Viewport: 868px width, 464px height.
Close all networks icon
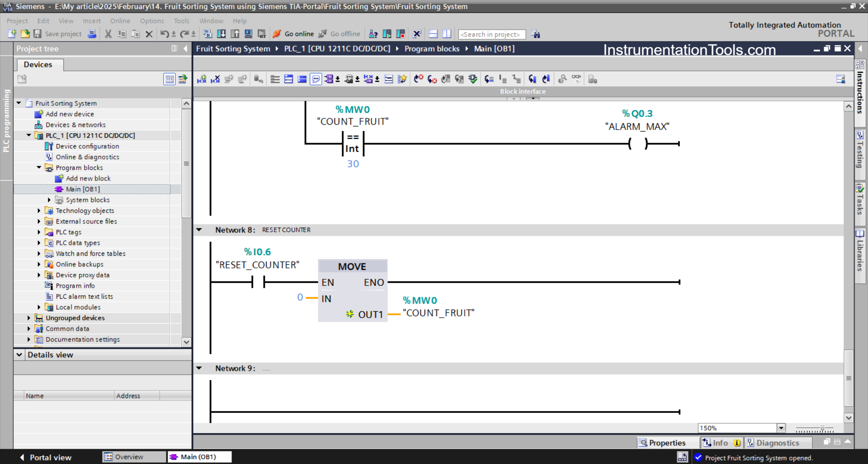point(302,79)
